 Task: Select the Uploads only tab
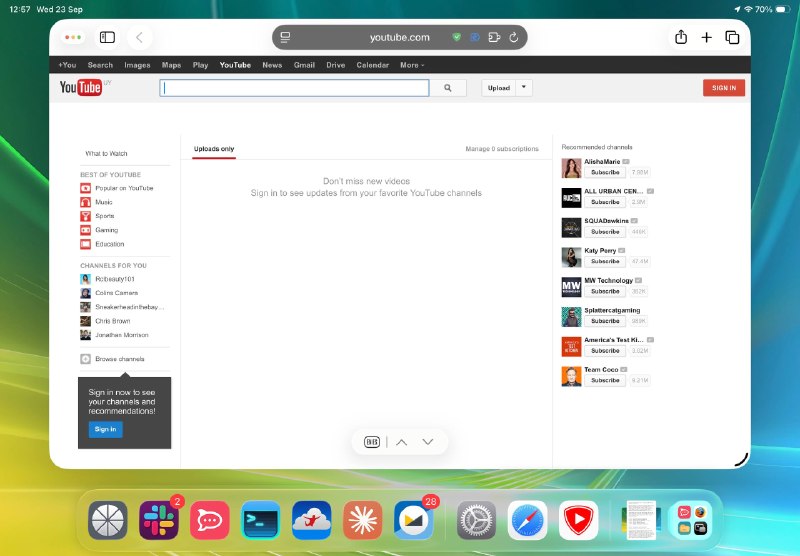click(214, 149)
